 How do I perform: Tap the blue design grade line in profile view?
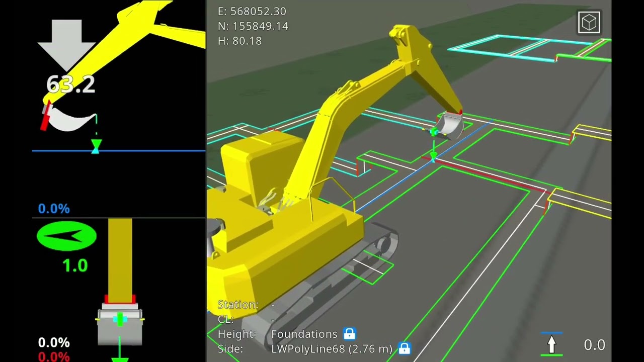pyautogui.click(x=119, y=150)
